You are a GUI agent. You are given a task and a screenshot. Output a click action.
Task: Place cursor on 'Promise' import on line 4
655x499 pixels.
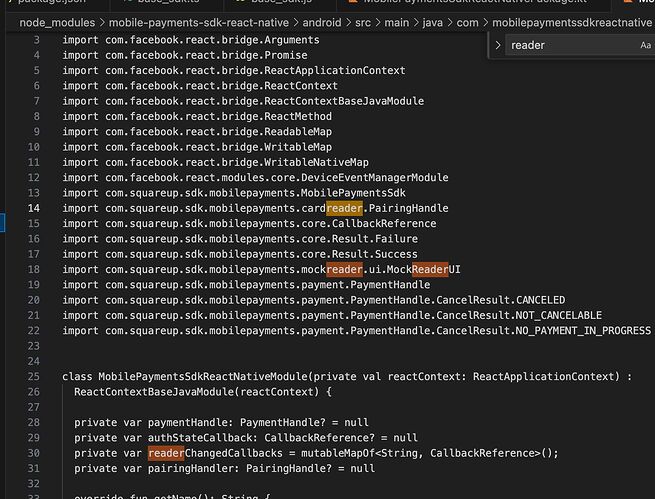(286, 55)
